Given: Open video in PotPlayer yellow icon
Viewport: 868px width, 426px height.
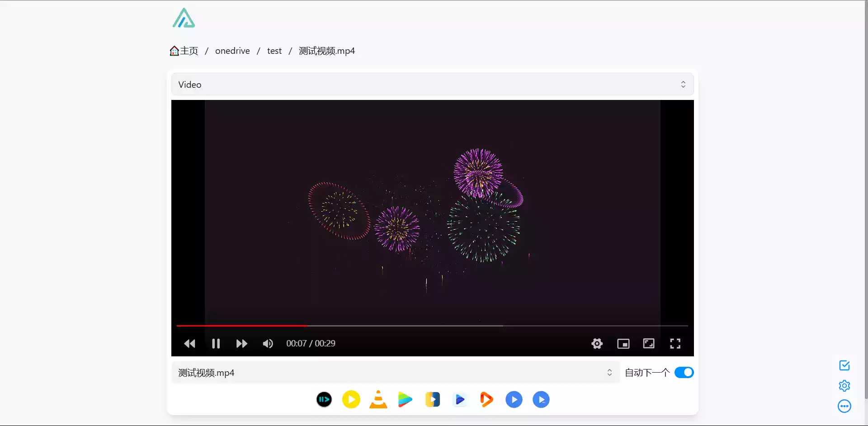Looking at the screenshot, I should point(351,399).
